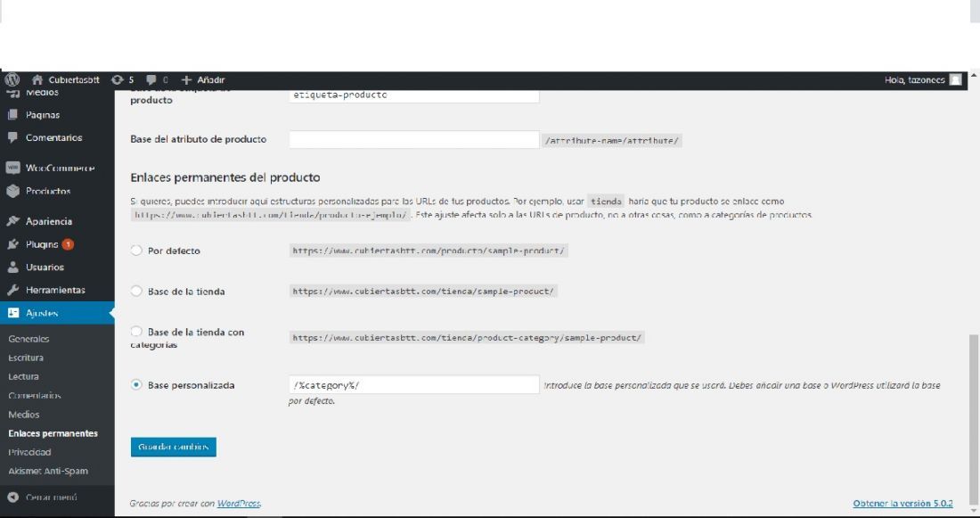Go to Privacidad settings submenu

point(30,452)
